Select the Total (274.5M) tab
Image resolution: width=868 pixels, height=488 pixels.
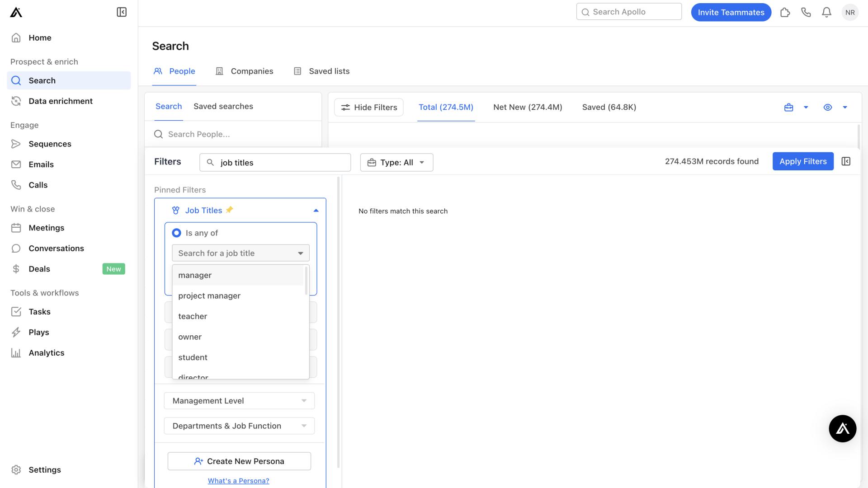446,108
